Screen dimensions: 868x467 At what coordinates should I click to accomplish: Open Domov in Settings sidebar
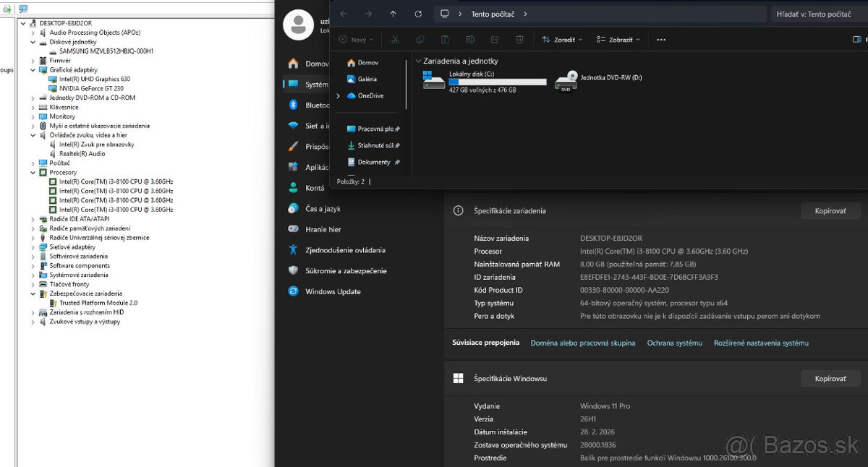(307, 64)
